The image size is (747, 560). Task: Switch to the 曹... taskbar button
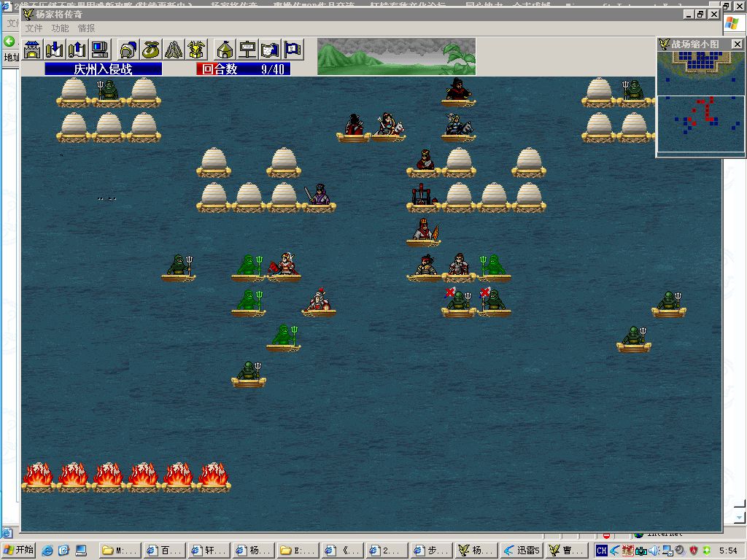[x=566, y=551]
